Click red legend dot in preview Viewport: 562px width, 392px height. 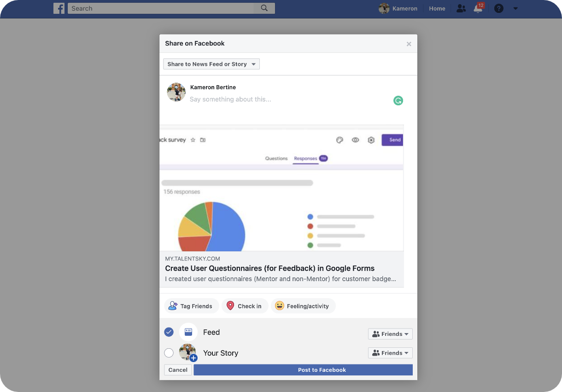pyautogui.click(x=310, y=226)
